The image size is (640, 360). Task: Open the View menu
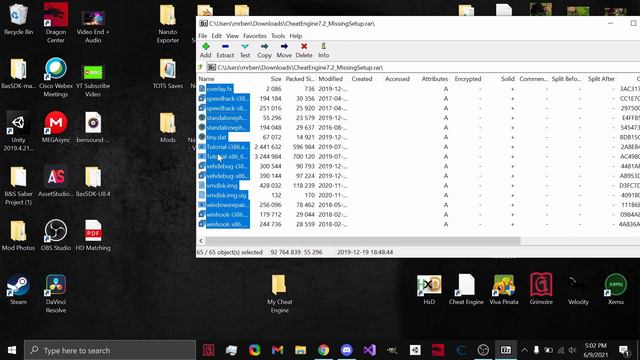pos(232,36)
